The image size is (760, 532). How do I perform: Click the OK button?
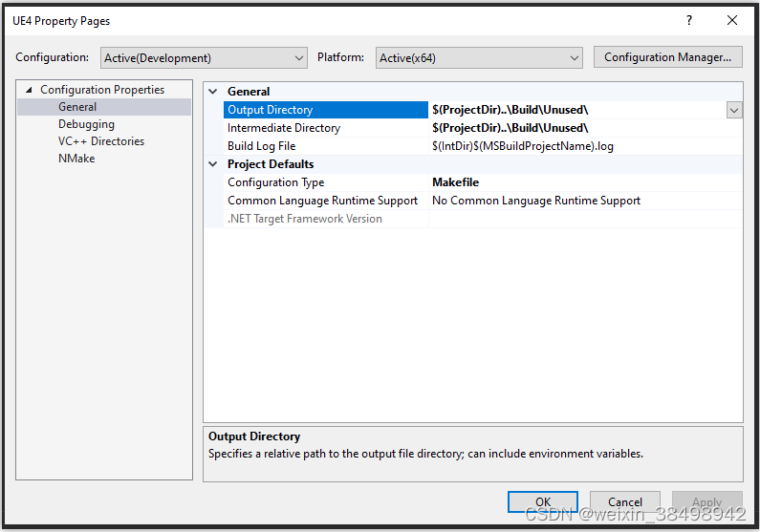point(543,502)
